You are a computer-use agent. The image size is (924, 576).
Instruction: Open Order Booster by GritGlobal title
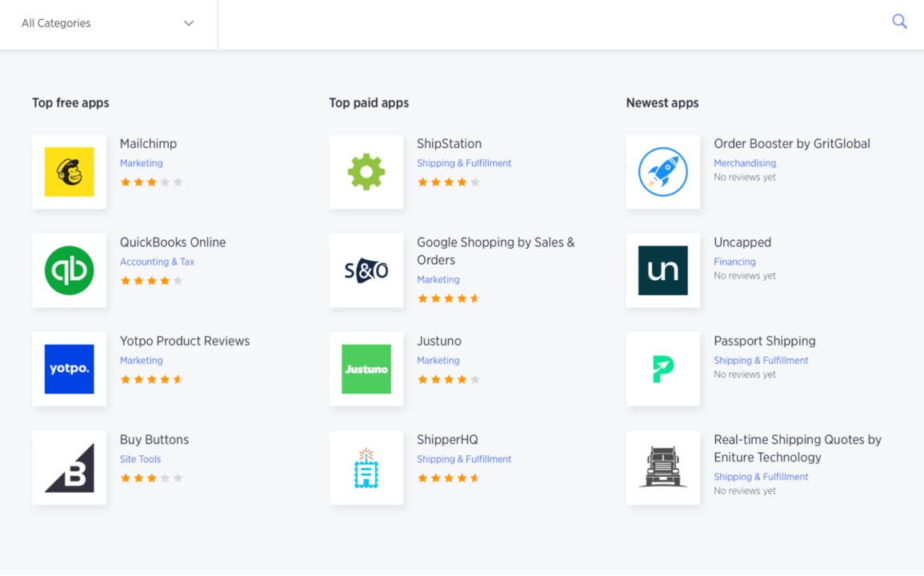click(x=791, y=144)
